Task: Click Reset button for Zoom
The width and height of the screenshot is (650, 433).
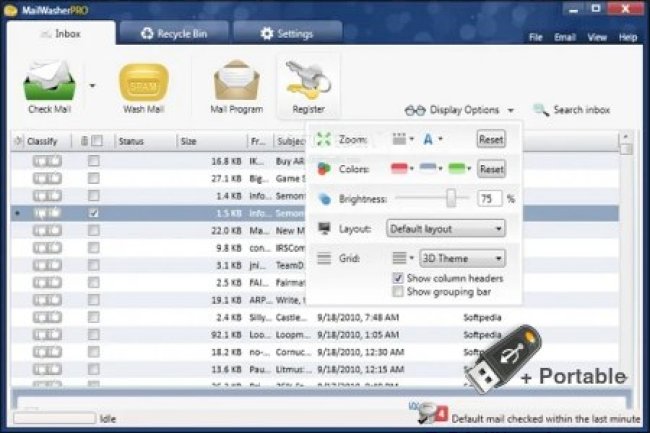Action: [x=491, y=139]
